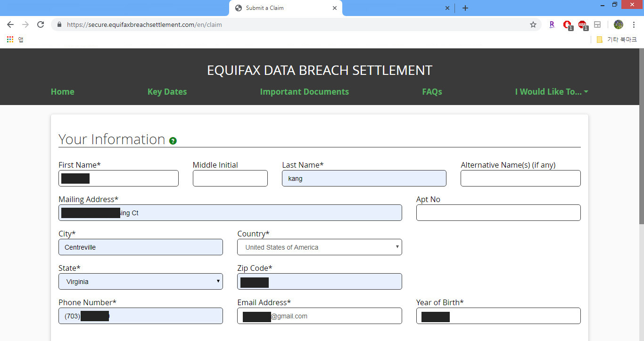Show help for Your Information
644x341 pixels.
(x=173, y=141)
